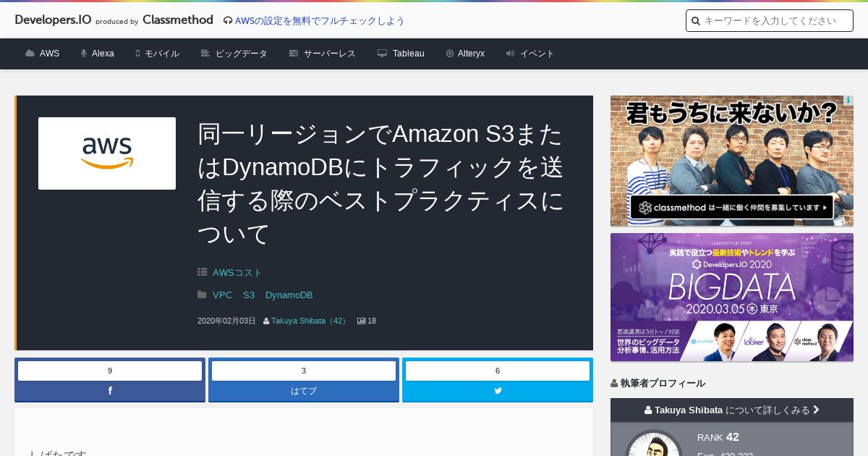Open the 君もうちに来ないか recruiting banner

pyautogui.click(x=732, y=161)
